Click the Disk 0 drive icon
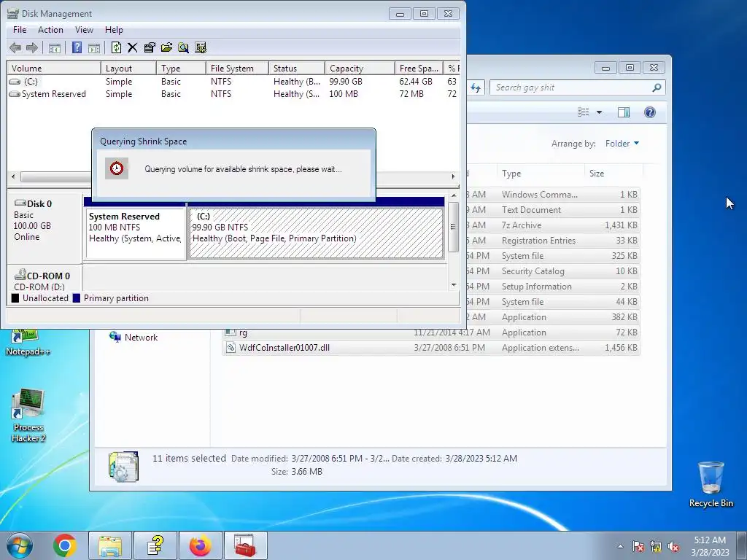 20,203
